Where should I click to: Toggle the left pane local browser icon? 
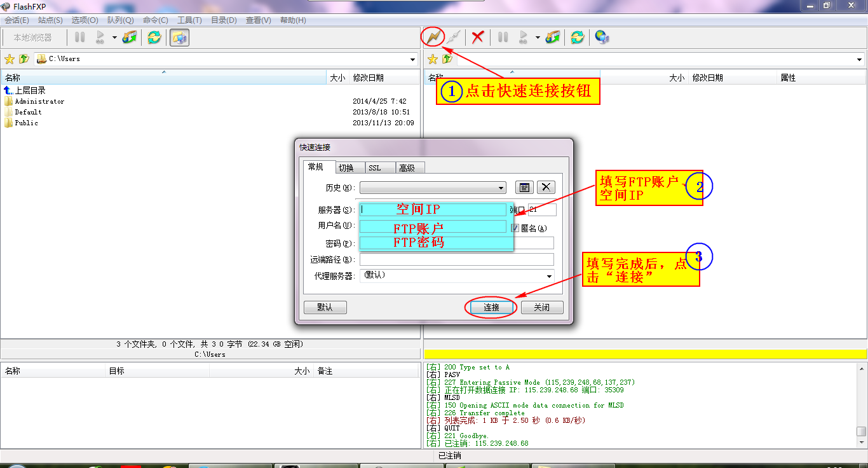coord(180,38)
